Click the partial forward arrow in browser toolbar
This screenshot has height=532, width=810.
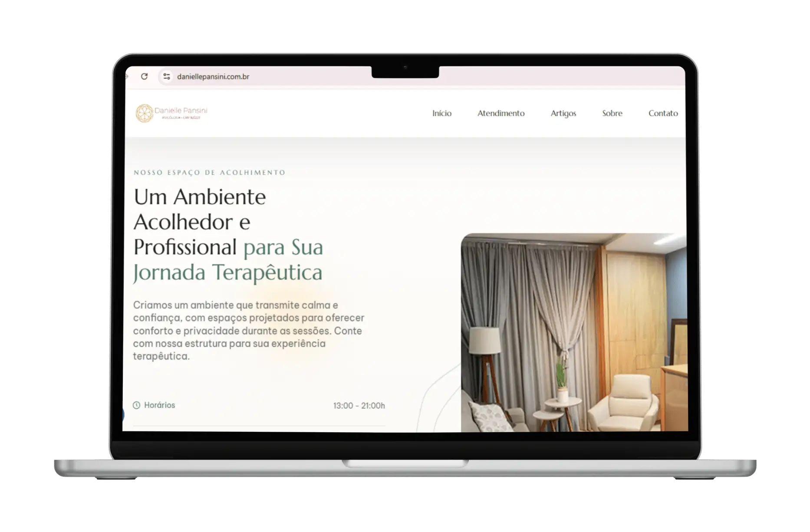tap(127, 76)
